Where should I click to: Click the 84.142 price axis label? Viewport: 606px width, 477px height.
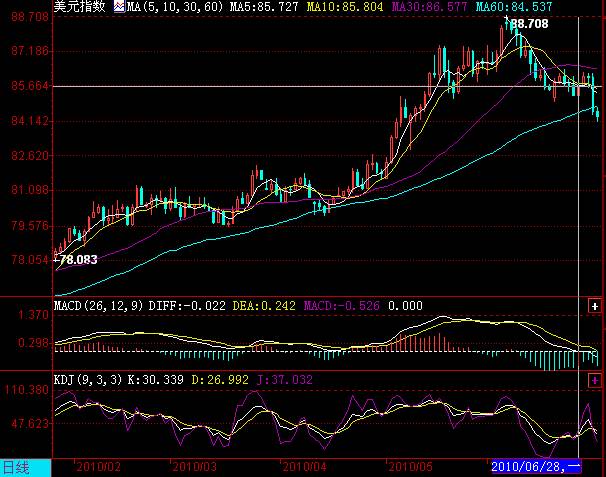click(30, 121)
